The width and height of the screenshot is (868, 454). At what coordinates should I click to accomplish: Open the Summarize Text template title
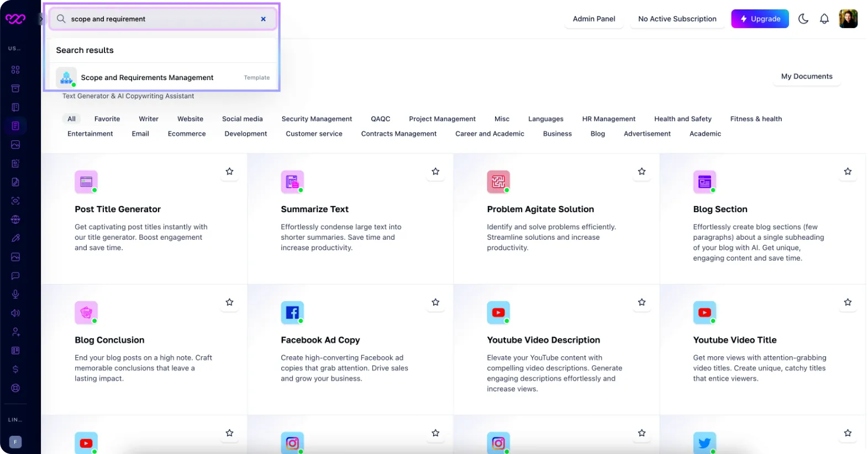[x=314, y=209]
